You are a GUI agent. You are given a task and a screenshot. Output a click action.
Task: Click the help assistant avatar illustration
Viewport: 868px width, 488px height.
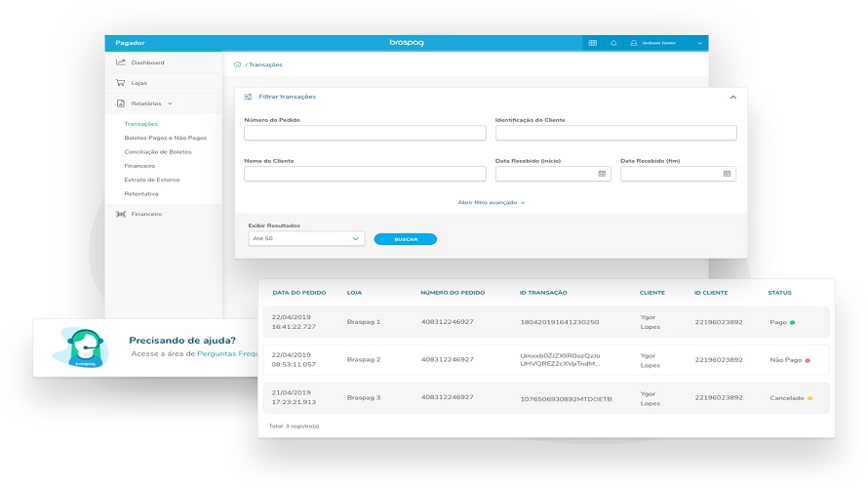[82, 347]
